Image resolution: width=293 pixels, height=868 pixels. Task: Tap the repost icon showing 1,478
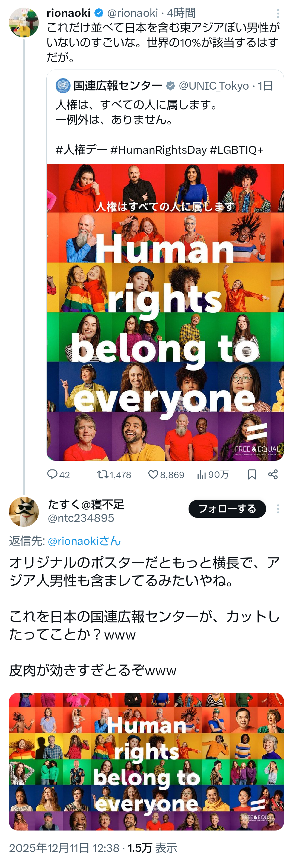102,474
